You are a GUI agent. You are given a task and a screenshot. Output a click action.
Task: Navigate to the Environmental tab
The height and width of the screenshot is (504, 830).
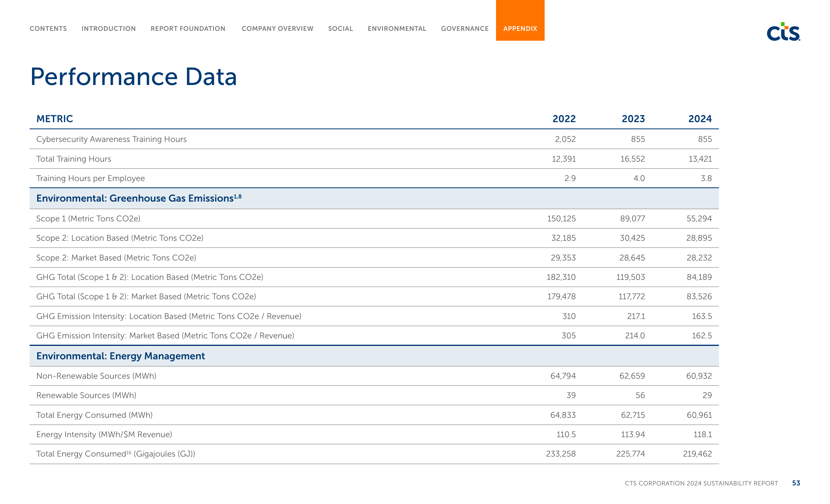(x=397, y=28)
